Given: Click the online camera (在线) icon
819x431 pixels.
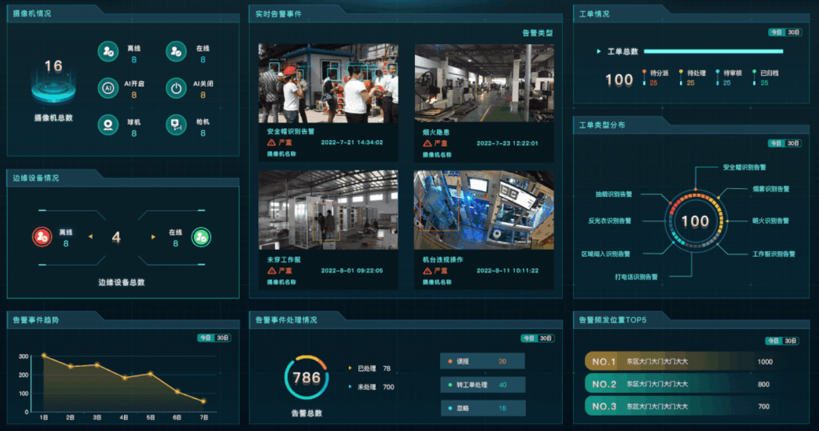Looking at the screenshot, I should tap(176, 52).
